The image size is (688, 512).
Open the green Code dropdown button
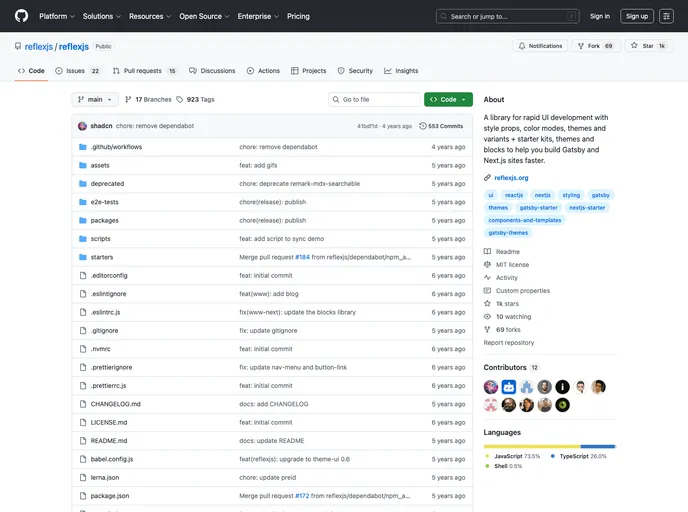448,100
